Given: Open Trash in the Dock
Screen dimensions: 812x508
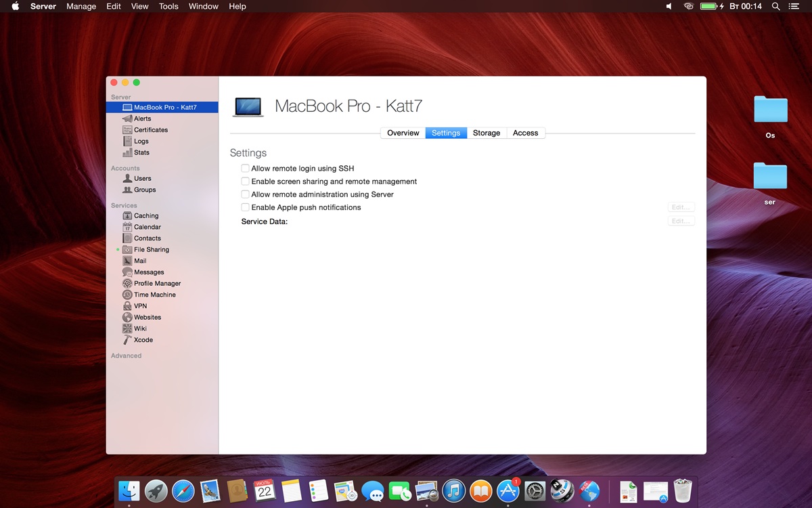Looking at the screenshot, I should (x=683, y=491).
